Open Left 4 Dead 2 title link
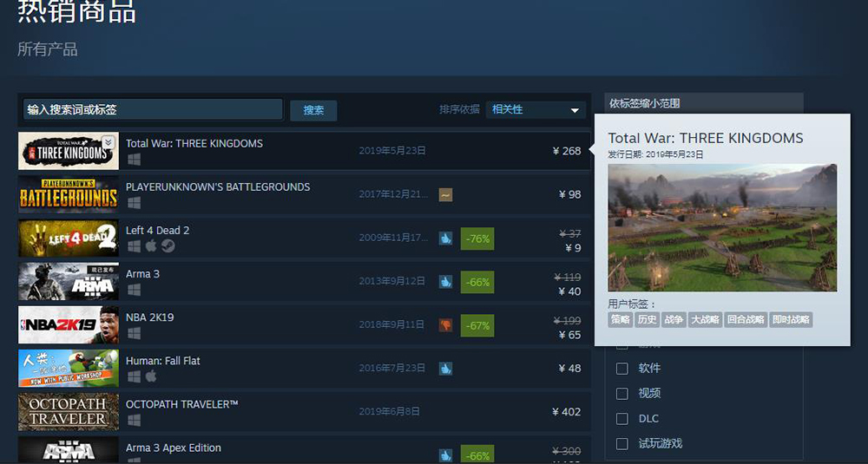Image resolution: width=868 pixels, height=464 pixels. (158, 230)
